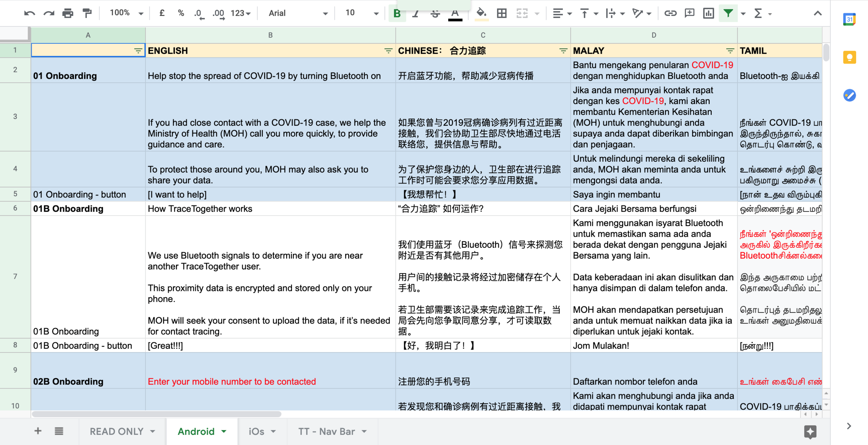Open the Explore button
The height and width of the screenshot is (445, 868).
[x=810, y=431]
